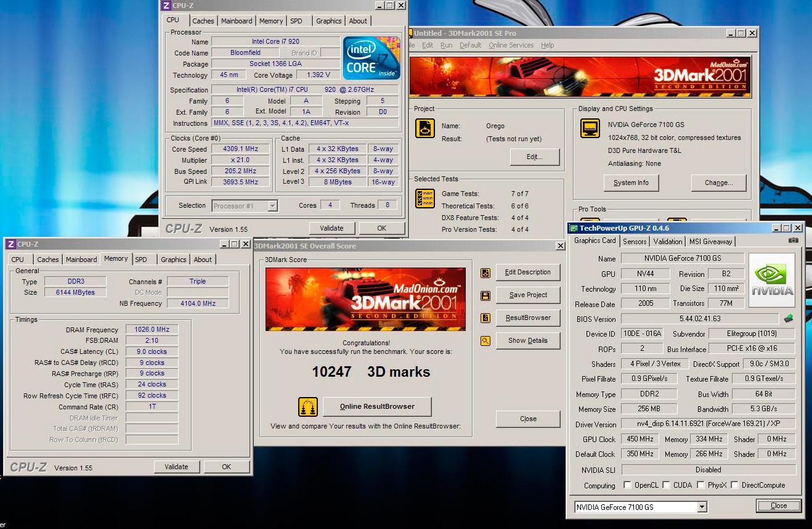
Task: Open the Sensors tab in GPU-Z
Action: point(635,242)
